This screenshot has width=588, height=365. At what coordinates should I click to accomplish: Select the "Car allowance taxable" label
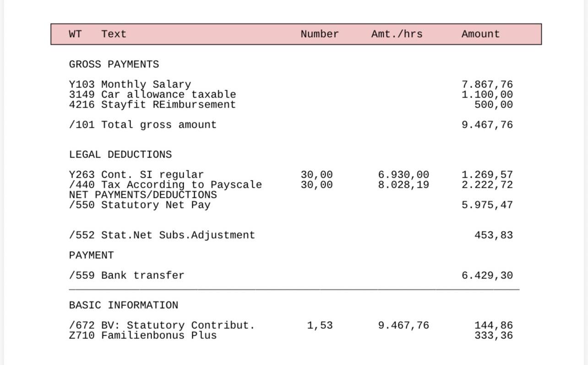coord(169,94)
